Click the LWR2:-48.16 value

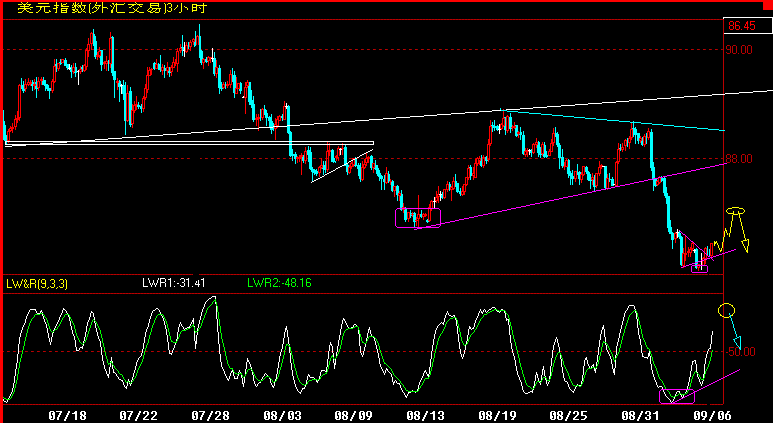click(x=279, y=283)
